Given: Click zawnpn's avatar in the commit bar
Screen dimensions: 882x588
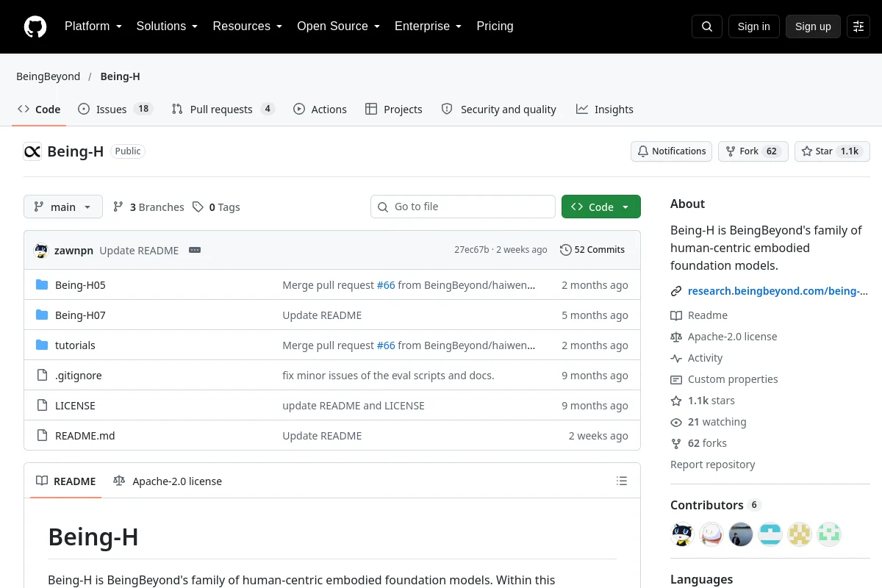Looking at the screenshot, I should pos(42,250).
